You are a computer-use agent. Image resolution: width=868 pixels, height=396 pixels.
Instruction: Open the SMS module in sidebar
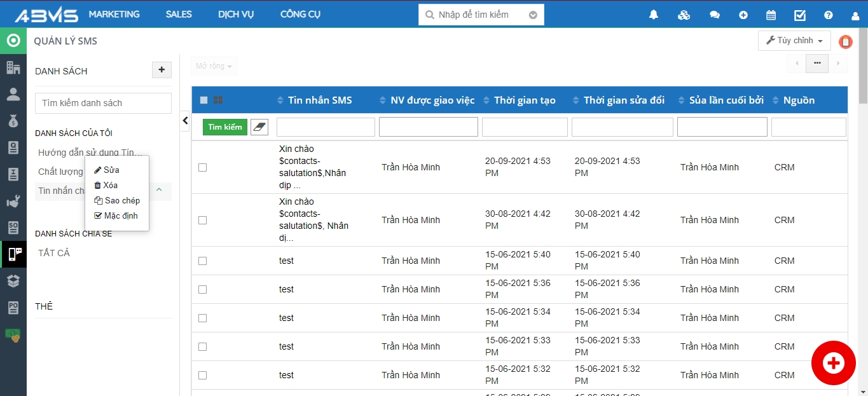click(13, 254)
